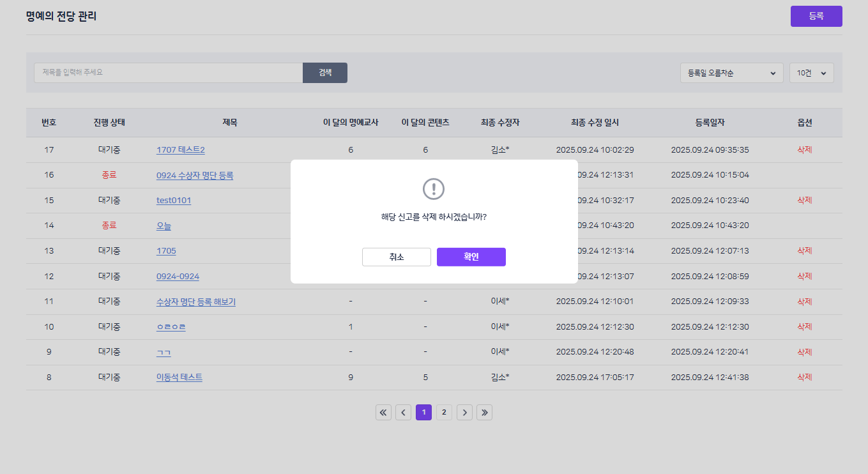Open the 1707 테스트2 title link
Image resolution: width=868 pixels, height=474 pixels.
click(x=180, y=150)
